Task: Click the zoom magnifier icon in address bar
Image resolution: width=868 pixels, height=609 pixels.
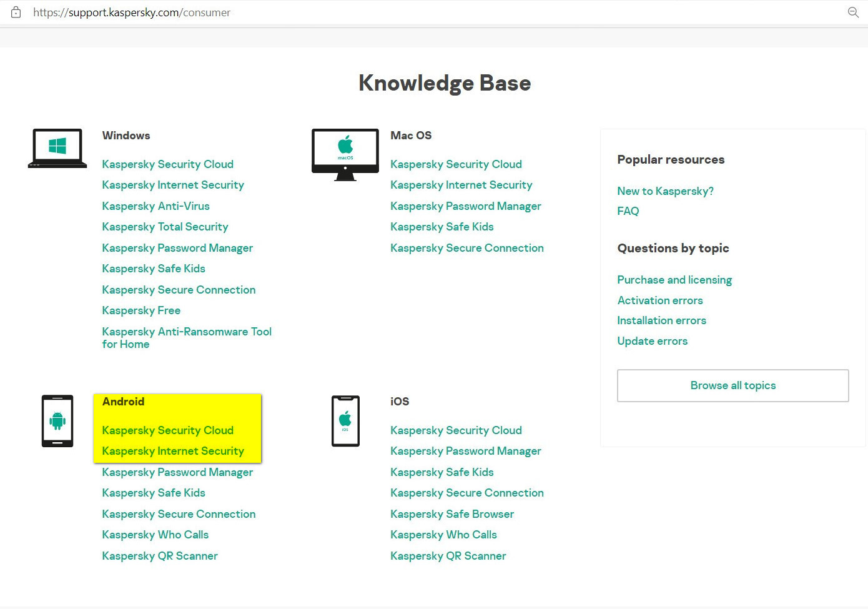Action: tap(853, 12)
